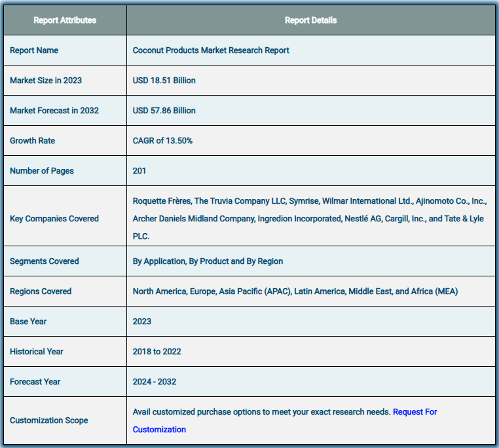The image size is (499, 448).
Task: Select Avail customized purchase options sentence
Action: (261, 412)
